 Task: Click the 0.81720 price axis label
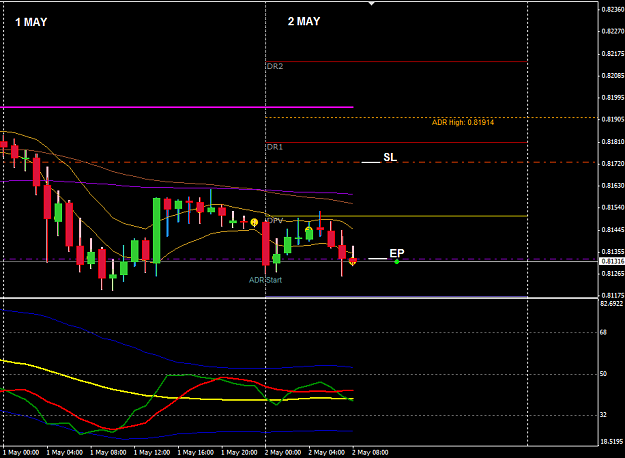[613, 163]
